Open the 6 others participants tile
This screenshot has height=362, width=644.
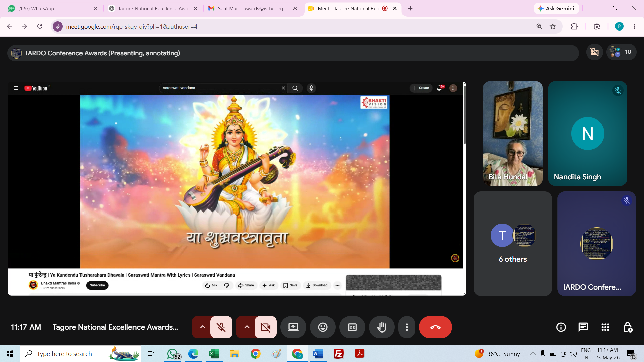[x=513, y=244]
